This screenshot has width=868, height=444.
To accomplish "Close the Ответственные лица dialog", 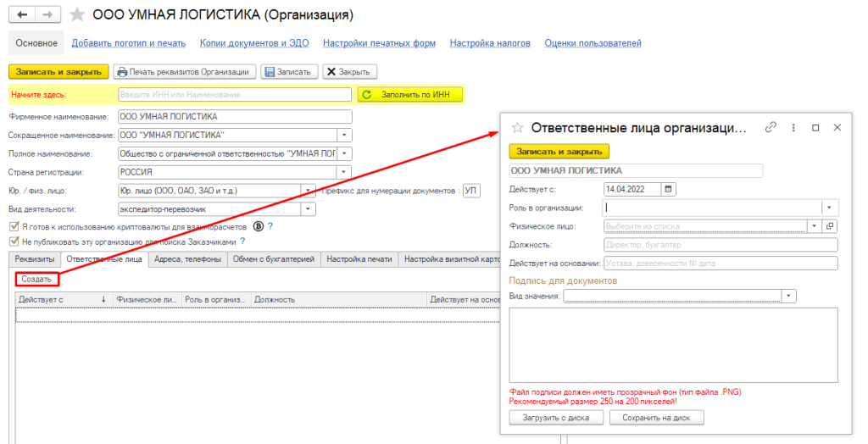I will [837, 127].
